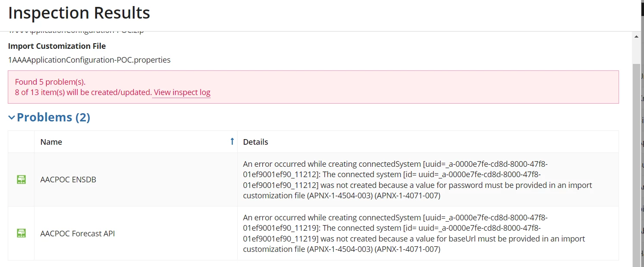This screenshot has height=267, width=644.
Task: Click the AACPOC ENSDB connected system icon
Action: pyautogui.click(x=21, y=180)
